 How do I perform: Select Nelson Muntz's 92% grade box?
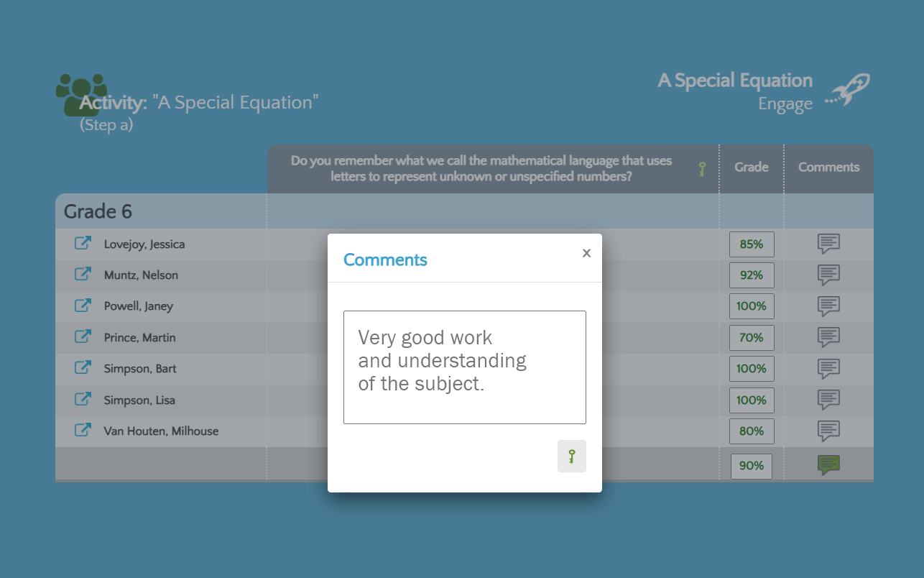pyautogui.click(x=752, y=275)
